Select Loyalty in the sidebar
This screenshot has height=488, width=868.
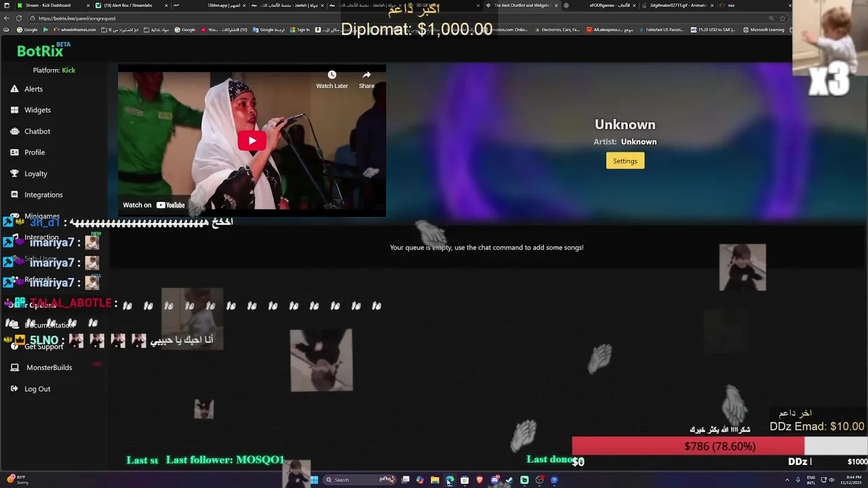36,174
